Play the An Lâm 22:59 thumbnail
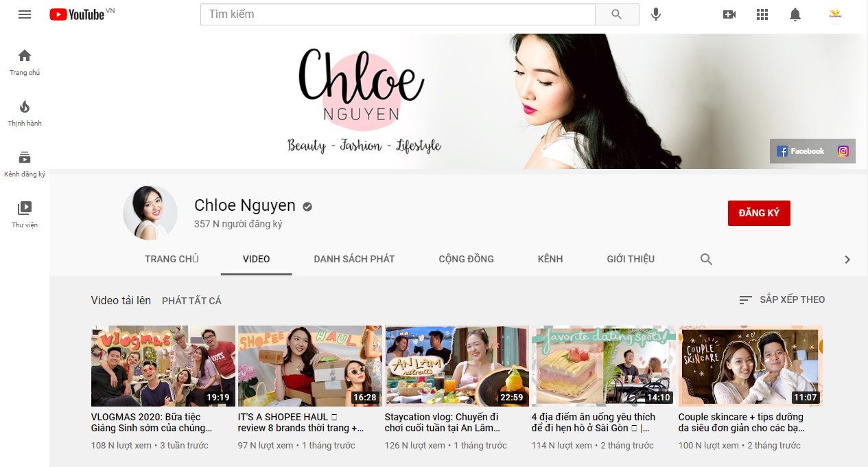 (x=457, y=366)
